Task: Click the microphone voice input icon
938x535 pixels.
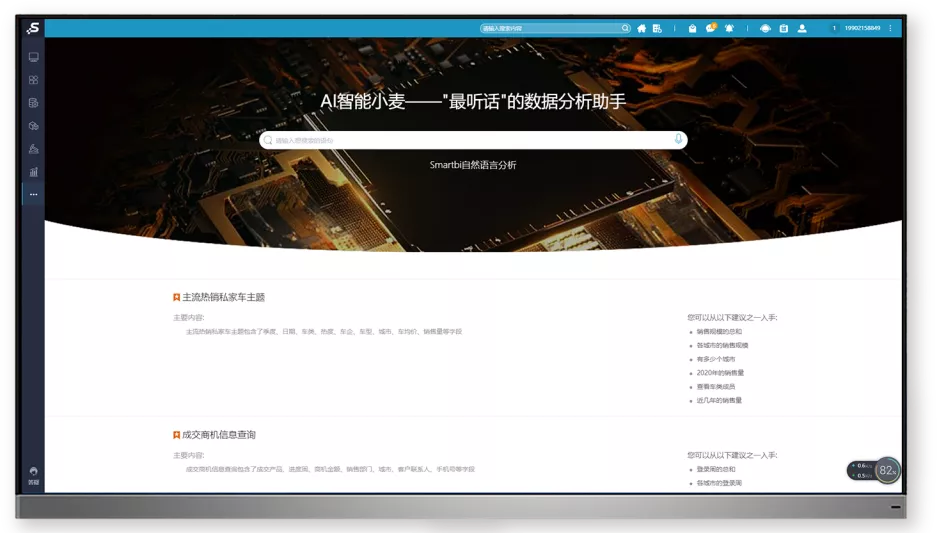Action: click(678, 139)
